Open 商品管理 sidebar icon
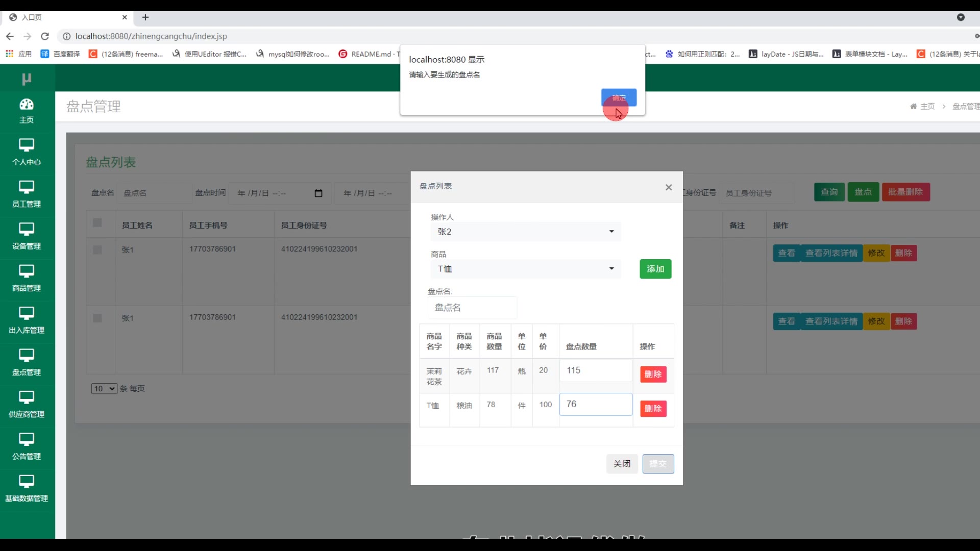The height and width of the screenshot is (551, 980). (27, 271)
